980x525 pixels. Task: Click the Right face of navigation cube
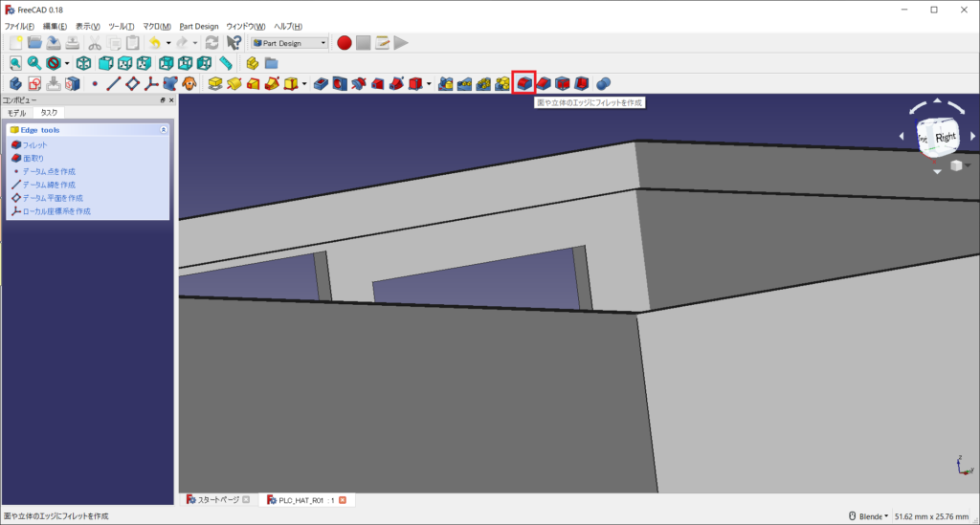[946, 137]
